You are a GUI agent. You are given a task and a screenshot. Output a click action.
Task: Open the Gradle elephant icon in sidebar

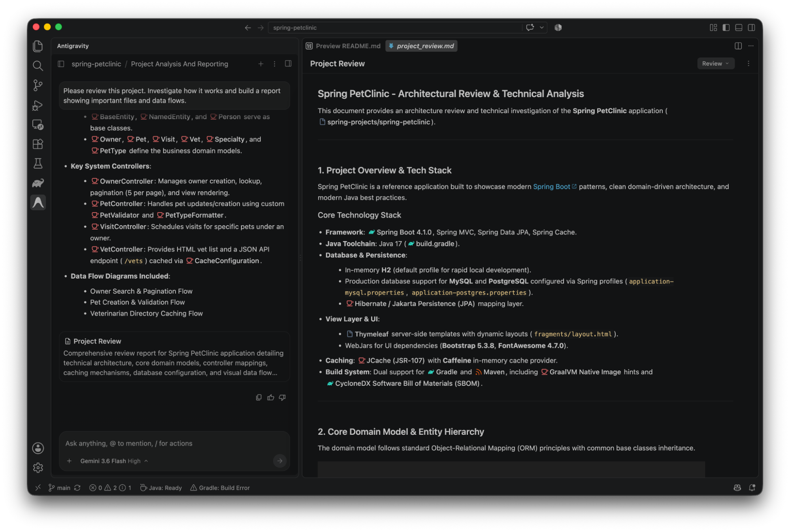pos(38,183)
